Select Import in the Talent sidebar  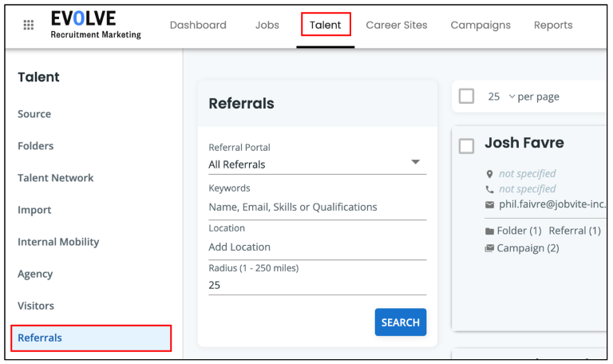tap(34, 210)
